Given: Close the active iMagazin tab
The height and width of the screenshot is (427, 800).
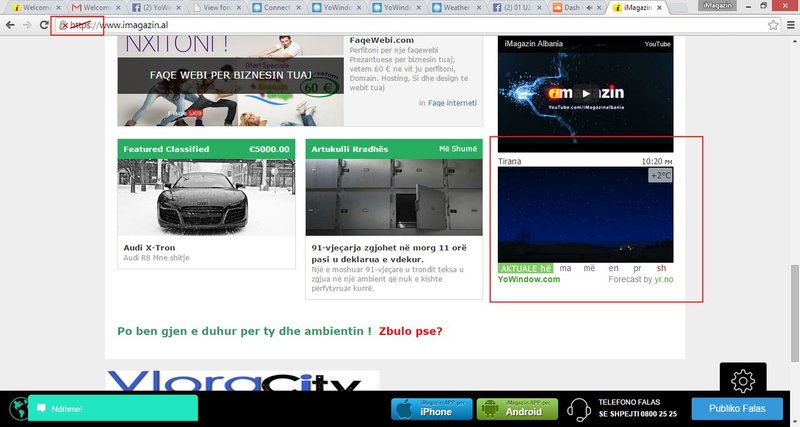Looking at the screenshot, I should pyautogui.click(x=660, y=8).
